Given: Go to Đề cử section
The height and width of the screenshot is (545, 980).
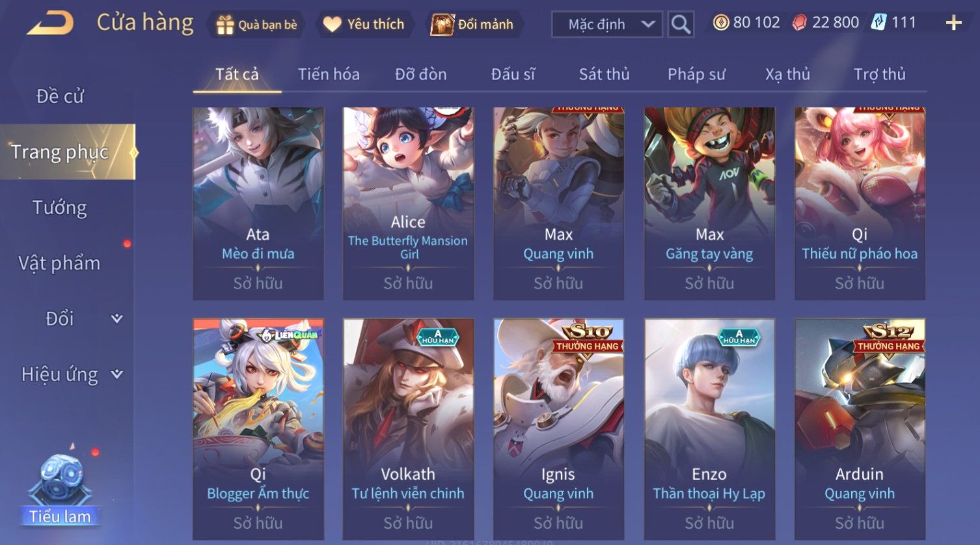Looking at the screenshot, I should tap(60, 96).
